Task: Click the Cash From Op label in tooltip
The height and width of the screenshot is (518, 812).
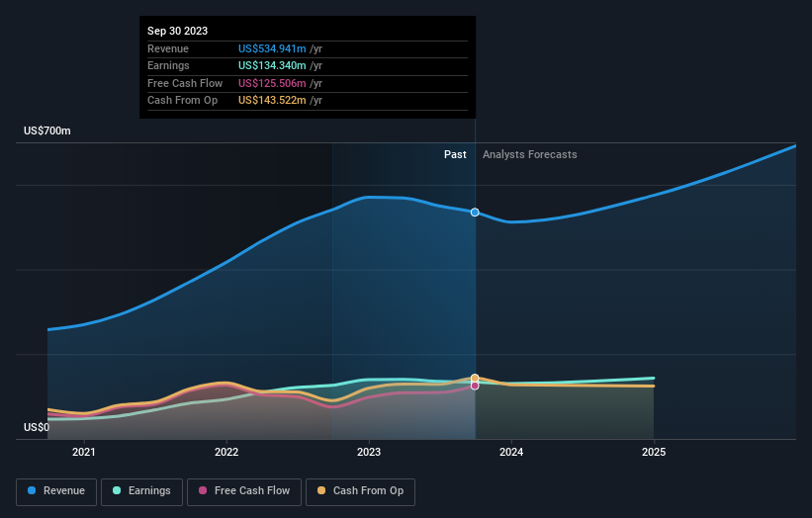Action: 182,101
